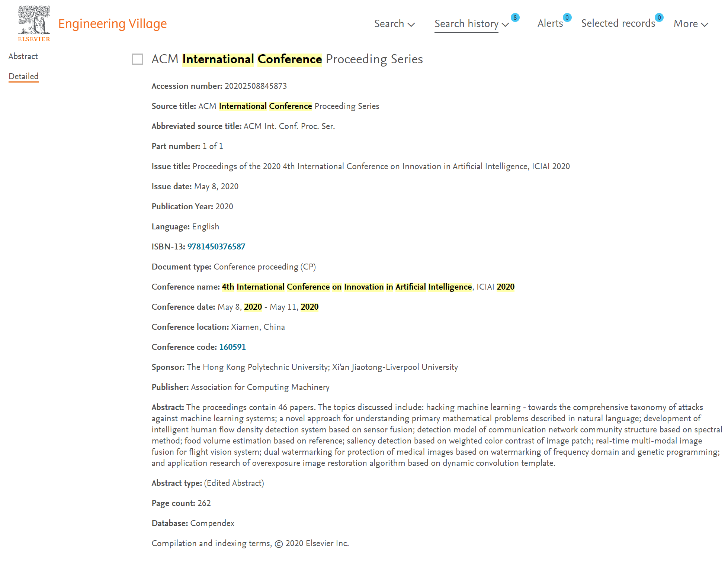Click the Alerts count badge
728x561 pixels.
(567, 17)
